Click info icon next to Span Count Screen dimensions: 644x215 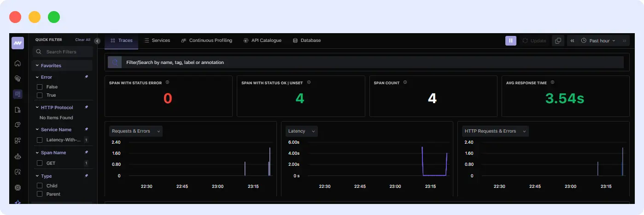tap(405, 82)
